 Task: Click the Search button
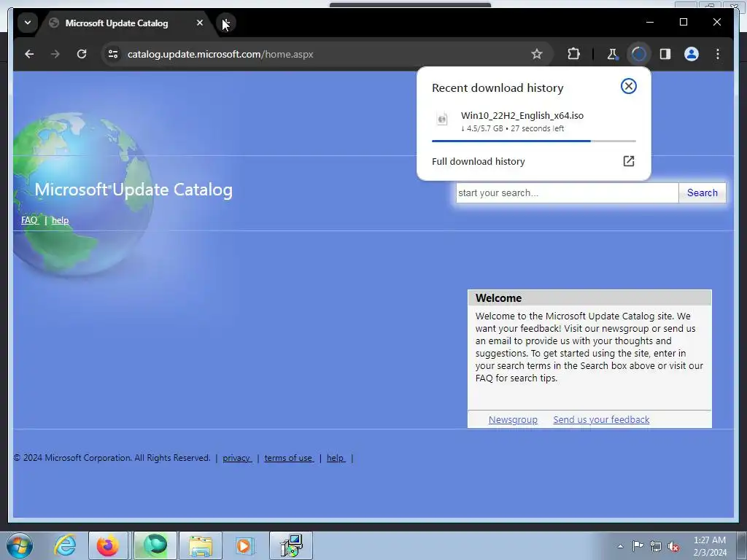[x=703, y=192]
